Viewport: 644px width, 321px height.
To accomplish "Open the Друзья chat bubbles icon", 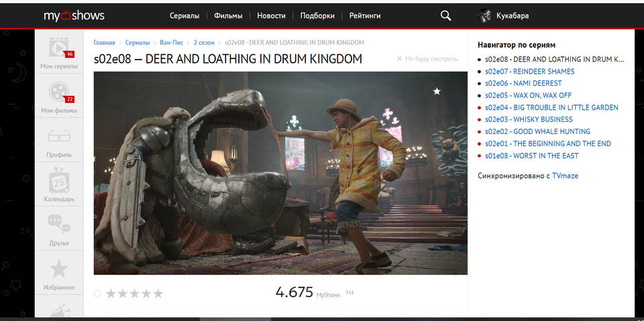I will click(x=59, y=224).
